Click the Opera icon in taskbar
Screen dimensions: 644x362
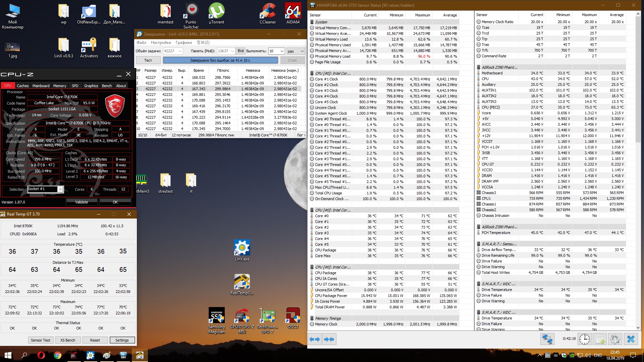(x=41, y=355)
